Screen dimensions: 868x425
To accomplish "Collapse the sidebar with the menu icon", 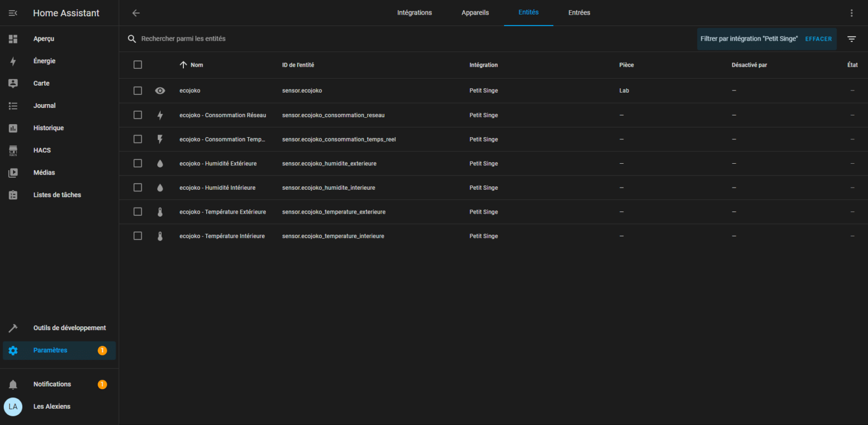I will tap(13, 13).
